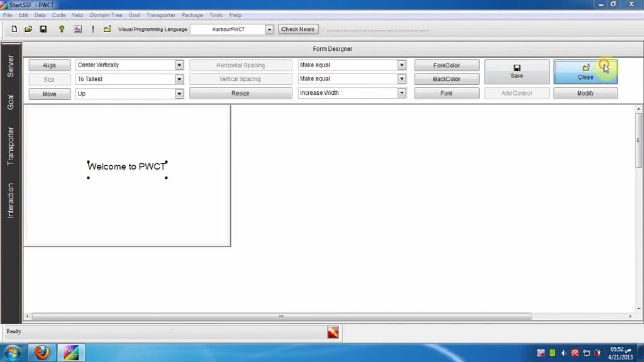
Task: Click the Modify button in Form Designer
Action: pos(585,92)
